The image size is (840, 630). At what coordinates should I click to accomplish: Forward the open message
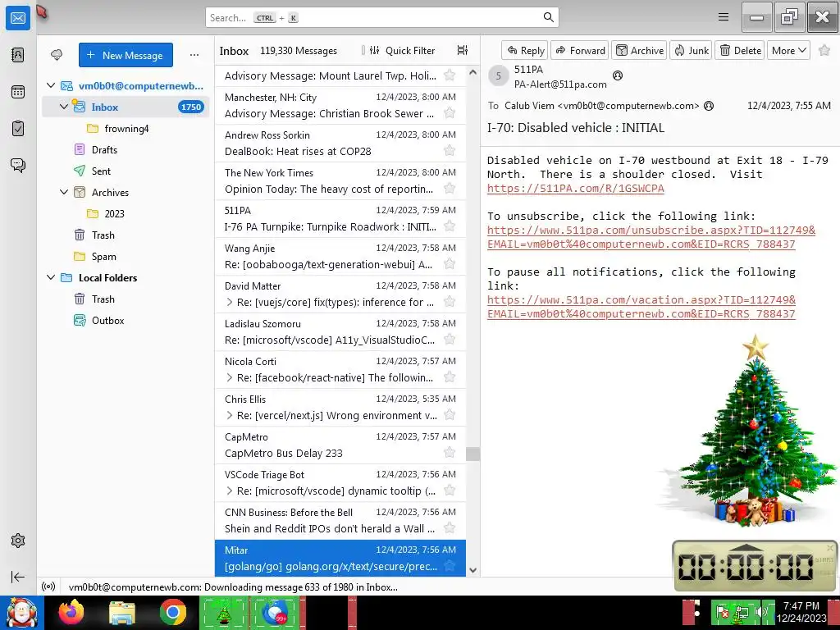(580, 50)
